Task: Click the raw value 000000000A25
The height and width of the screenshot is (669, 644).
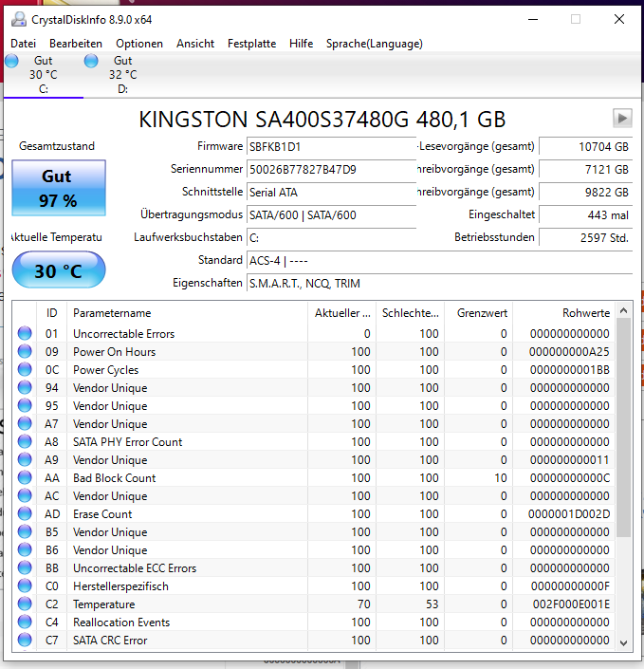Action: pos(569,351)
